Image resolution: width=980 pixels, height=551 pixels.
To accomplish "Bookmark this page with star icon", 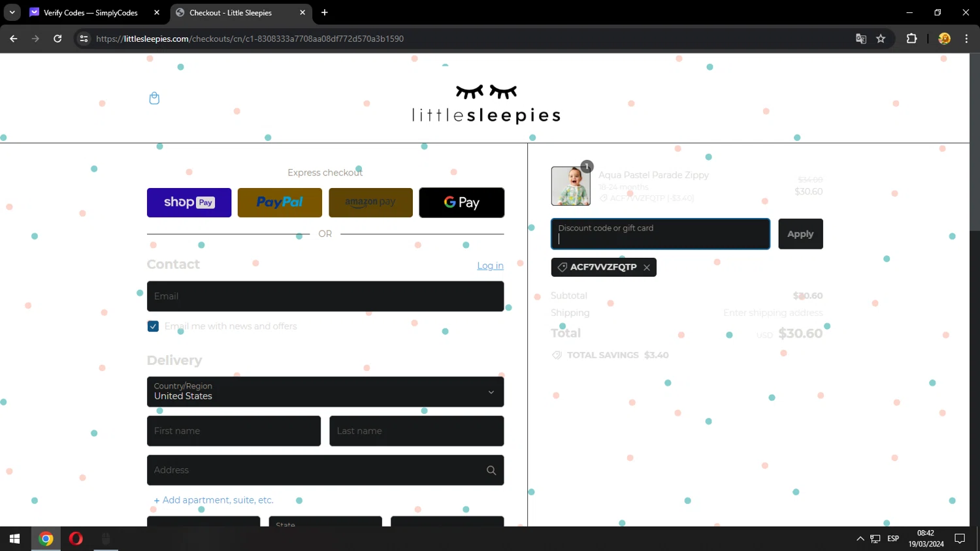I will tap(881, 39).
